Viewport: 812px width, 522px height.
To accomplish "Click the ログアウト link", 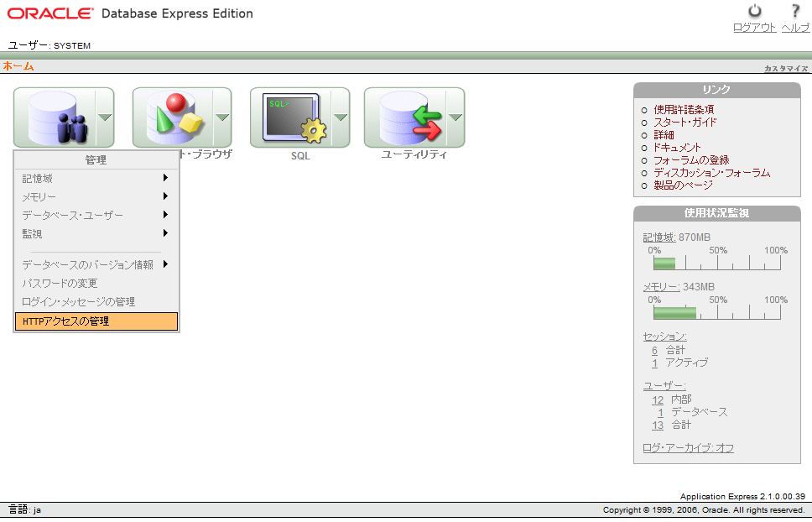I will point(754,28).
